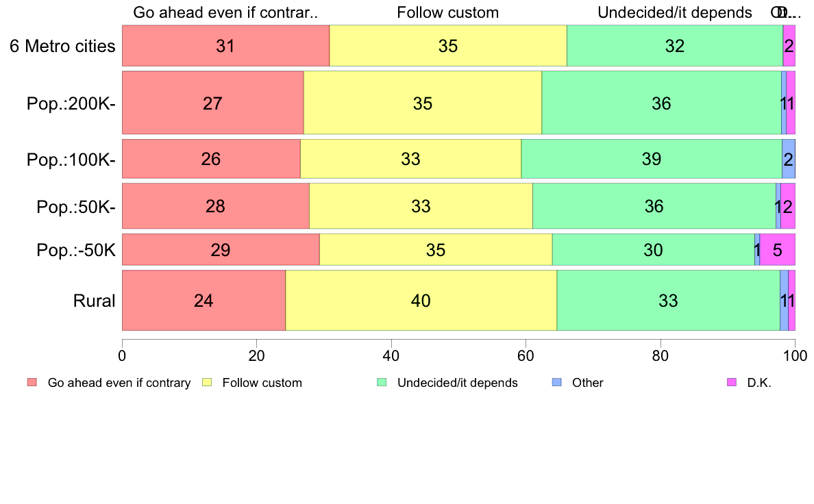Click the Follow custom legend text
Viewport: 814px width, 504px height.
pos(262,383)
